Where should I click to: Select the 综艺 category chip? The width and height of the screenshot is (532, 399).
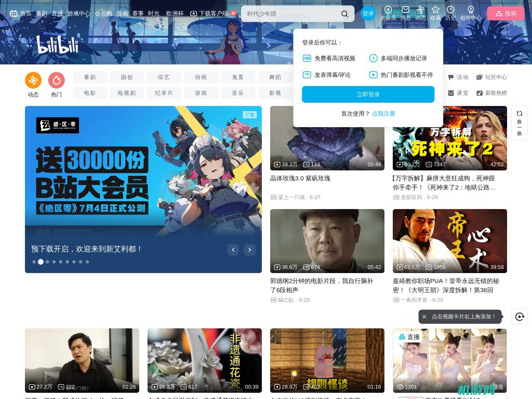[x=164, y=77]
